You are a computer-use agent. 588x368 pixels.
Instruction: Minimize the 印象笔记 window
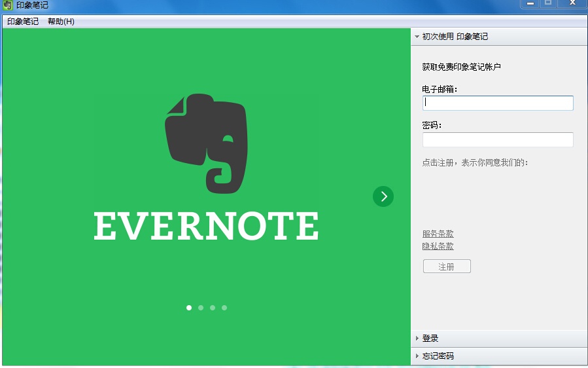530,4
